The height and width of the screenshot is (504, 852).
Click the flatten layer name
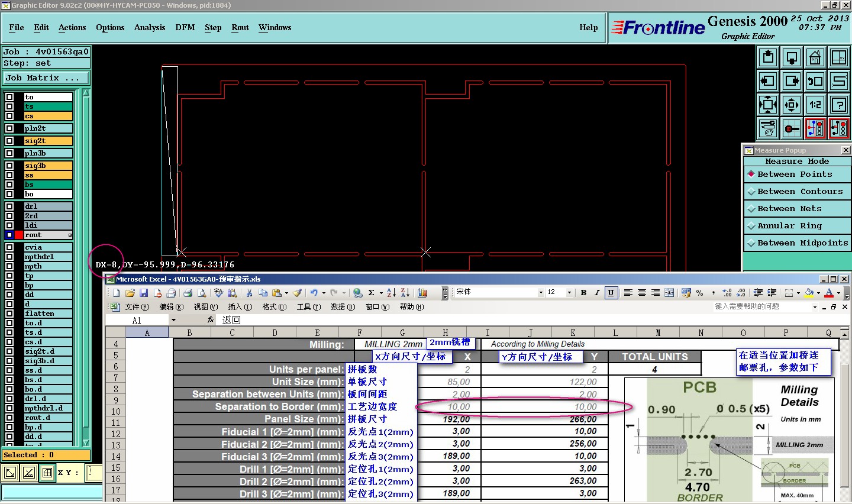(48, 314)
